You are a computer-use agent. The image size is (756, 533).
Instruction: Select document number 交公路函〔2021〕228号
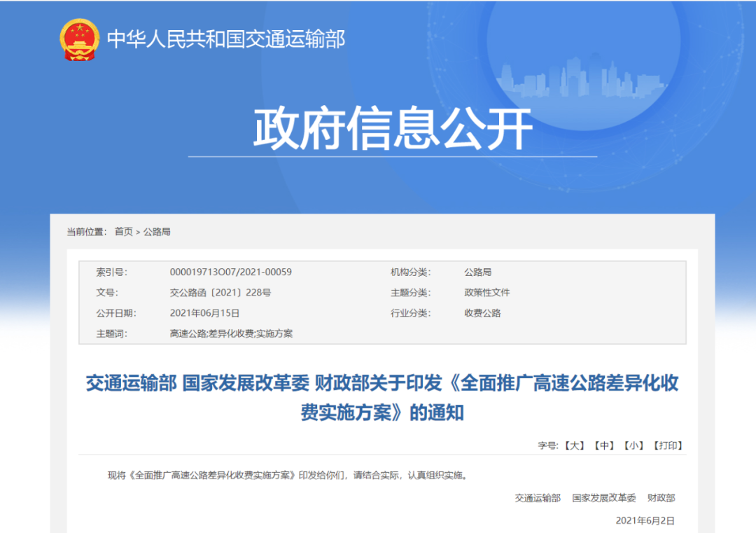click(x=220, y=293)
